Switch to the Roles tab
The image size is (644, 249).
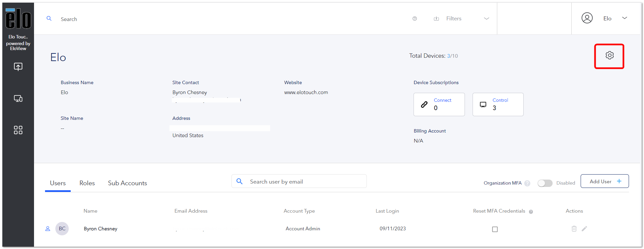[x=87, y=183]
